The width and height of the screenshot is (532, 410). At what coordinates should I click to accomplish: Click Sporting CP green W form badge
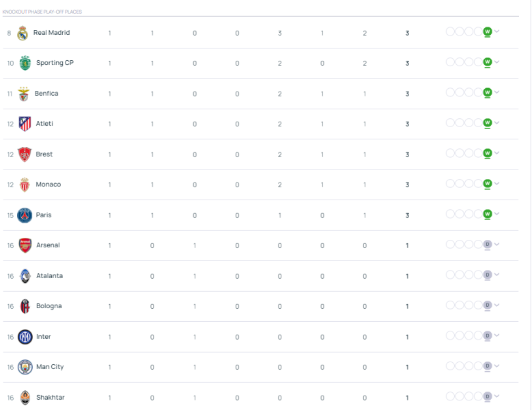coord(488,61)
